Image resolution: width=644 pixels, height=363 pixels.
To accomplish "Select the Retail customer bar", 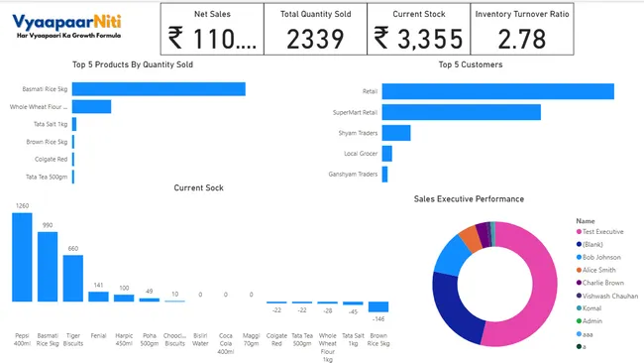I will (x=497, y=91).
